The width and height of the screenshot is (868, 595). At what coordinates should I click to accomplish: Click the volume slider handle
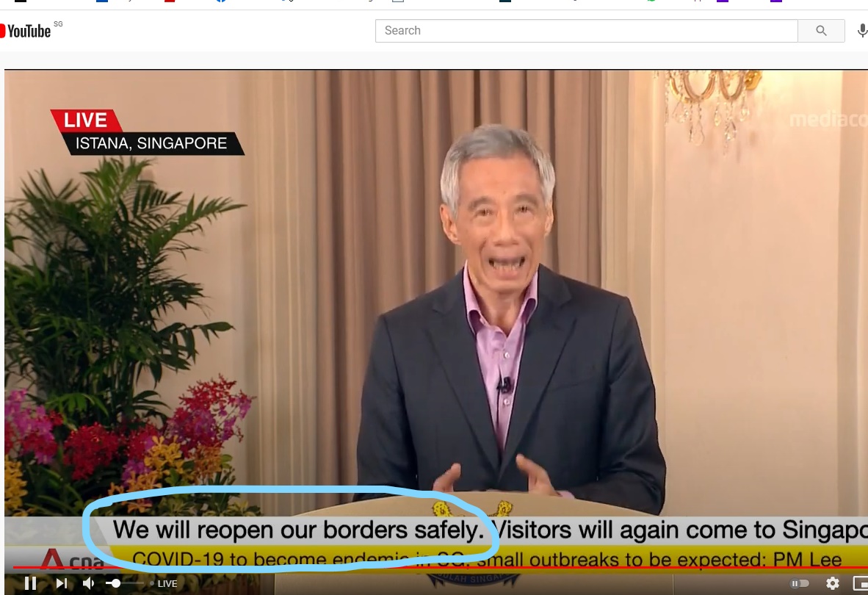116,583
